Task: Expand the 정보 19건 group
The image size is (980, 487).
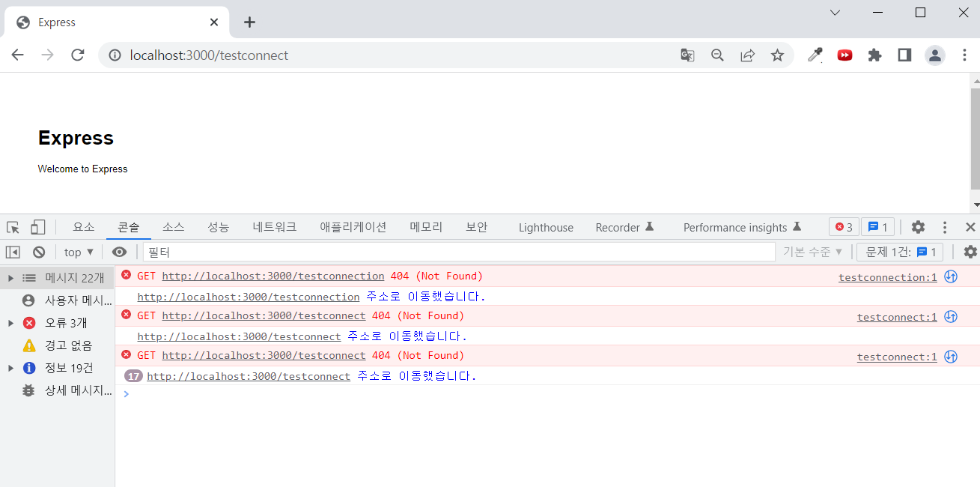Action: (10, 368)
